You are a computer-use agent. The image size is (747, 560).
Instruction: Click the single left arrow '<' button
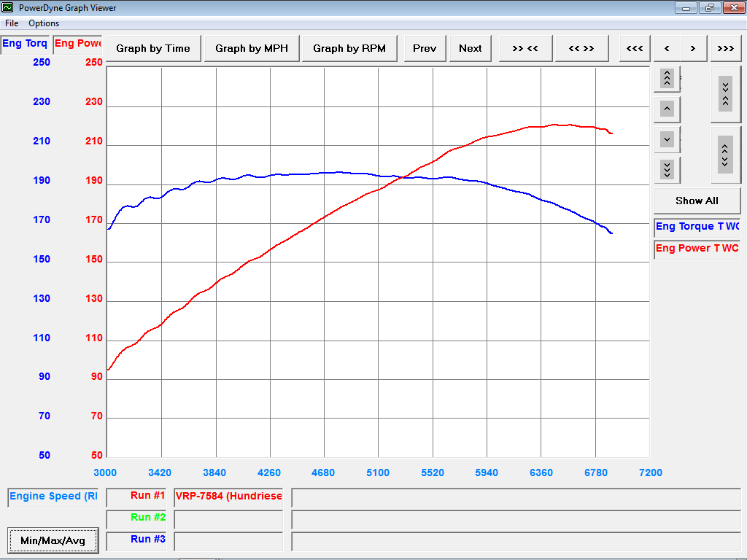(x=667, y=49)
